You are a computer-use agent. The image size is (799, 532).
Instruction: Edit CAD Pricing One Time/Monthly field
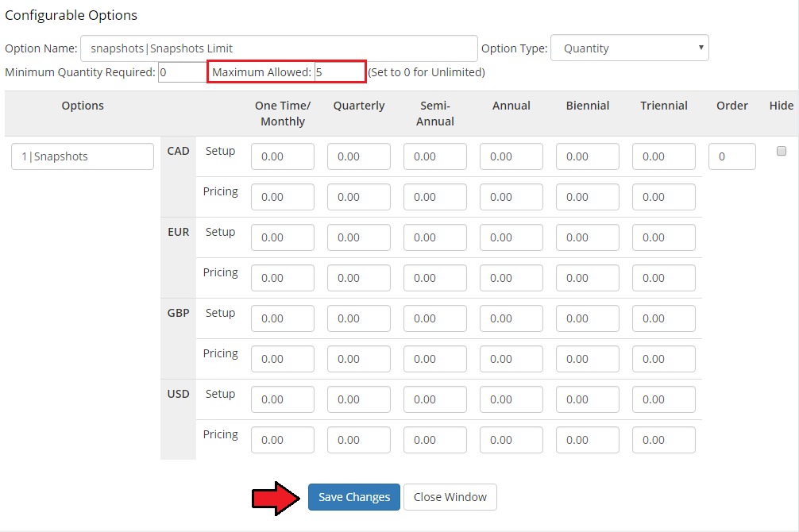coord(283,197)
